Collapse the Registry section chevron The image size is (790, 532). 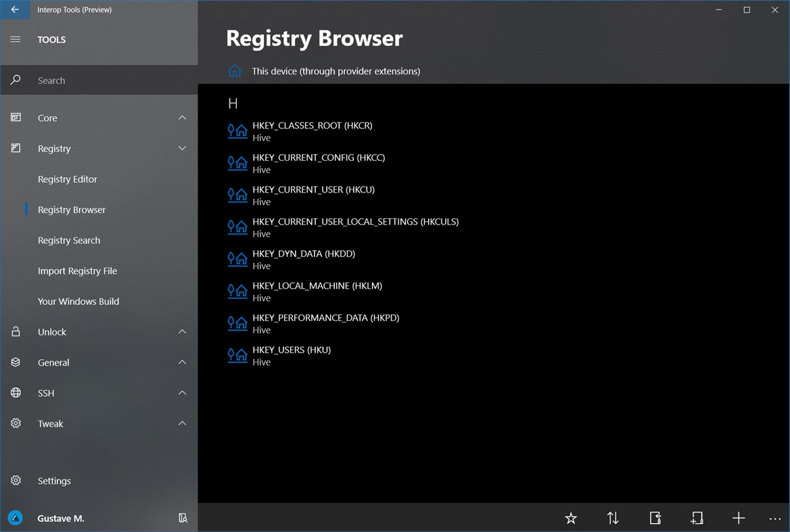pos(183,149)
